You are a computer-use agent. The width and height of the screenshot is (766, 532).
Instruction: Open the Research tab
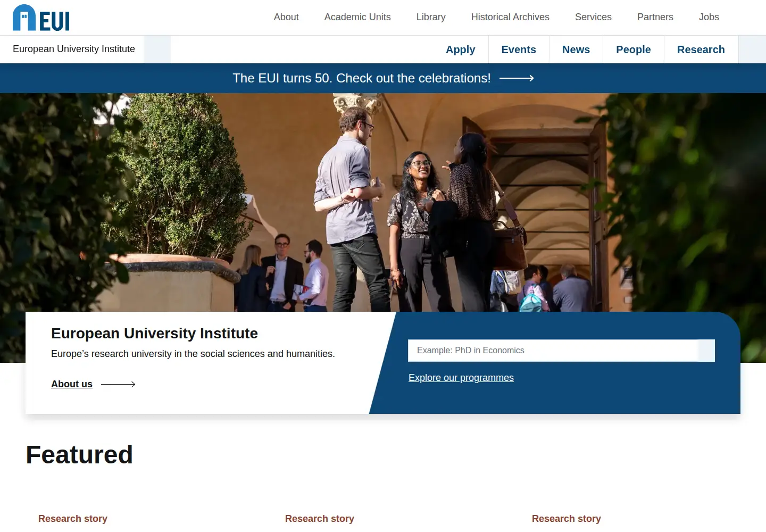point(701,49)
